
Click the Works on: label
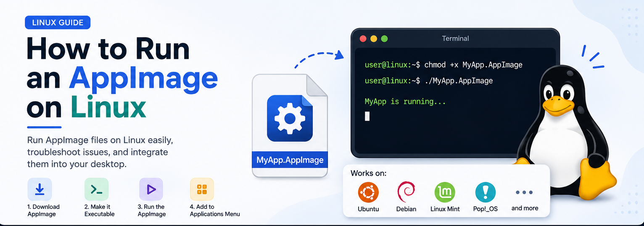click(369, 173)
